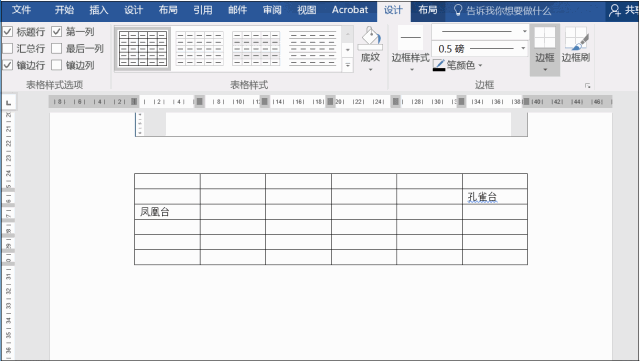
Task: Enable the 镶边列 banded columns checkbox
Action: [57, 65]
